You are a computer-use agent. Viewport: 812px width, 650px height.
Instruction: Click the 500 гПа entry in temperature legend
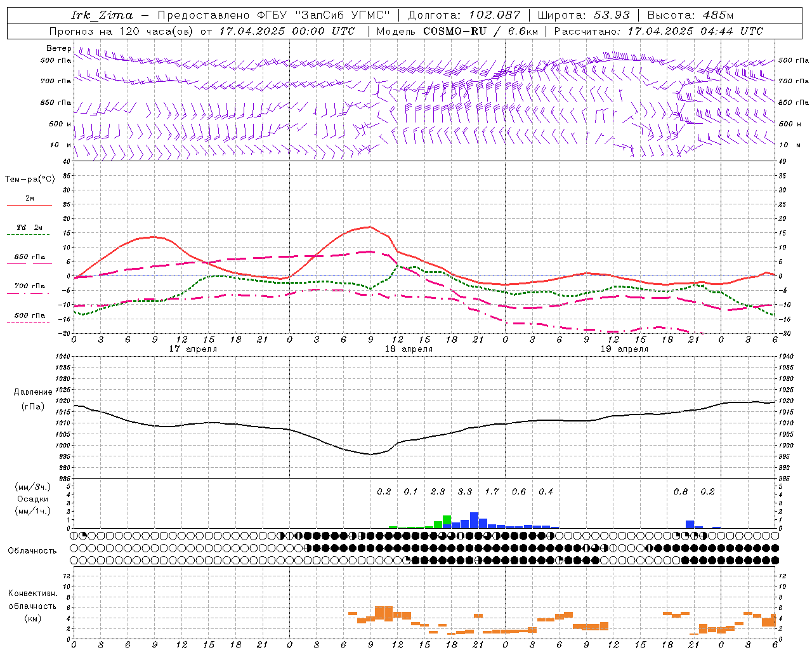pos(30,315)
